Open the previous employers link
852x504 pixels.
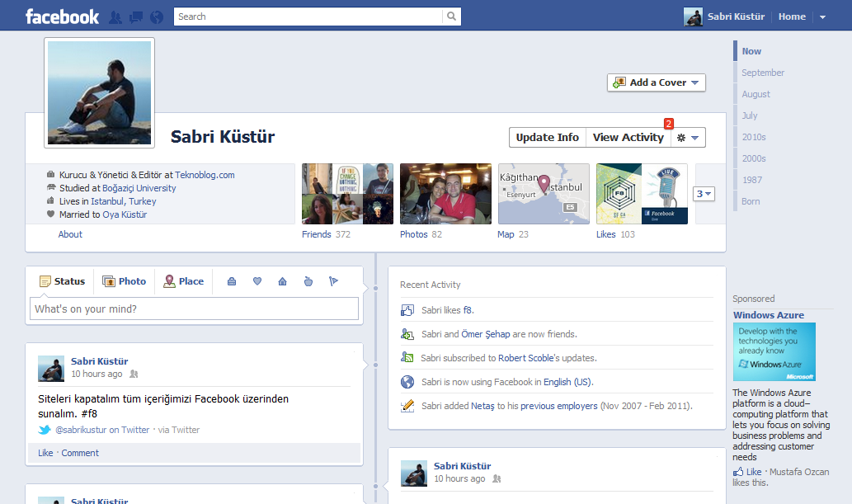(558, 406)
